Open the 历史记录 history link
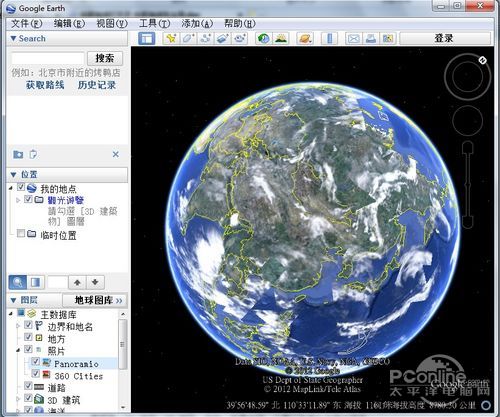The width and height of the screenshot is (500, 417). click(97, 85)
